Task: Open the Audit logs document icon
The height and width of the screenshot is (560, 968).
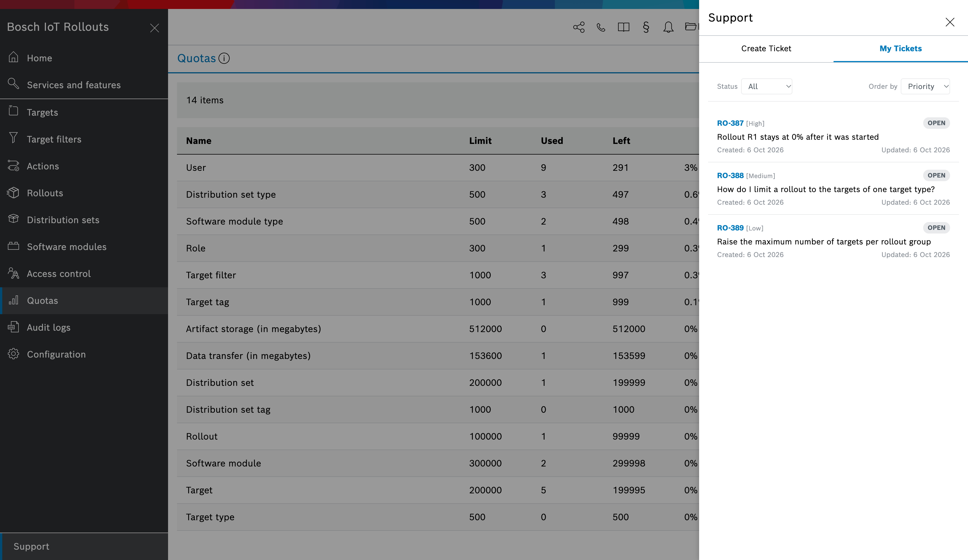Action: [13, 327]
